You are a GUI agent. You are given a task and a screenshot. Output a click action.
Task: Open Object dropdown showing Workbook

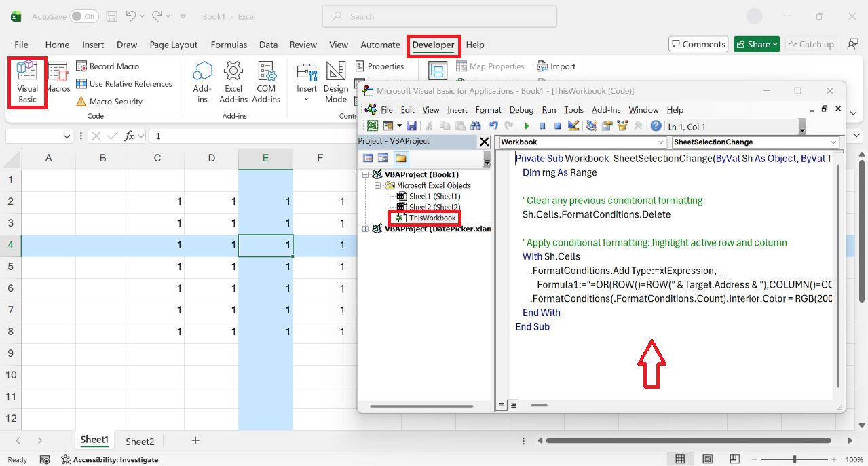coord(583,142)
